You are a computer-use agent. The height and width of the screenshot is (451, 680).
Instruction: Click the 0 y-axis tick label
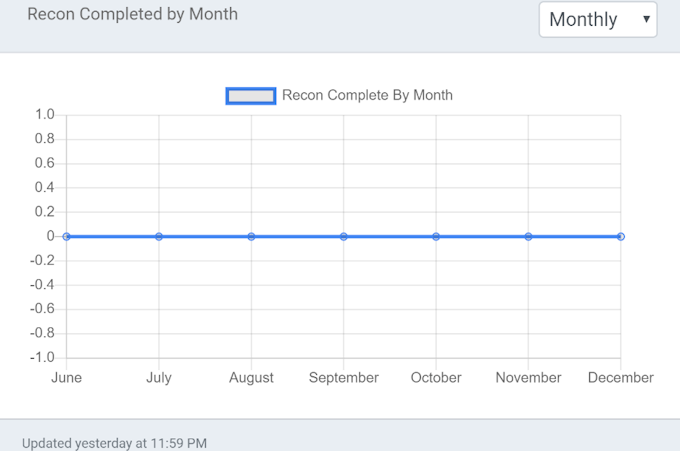(x=49, y=236)
